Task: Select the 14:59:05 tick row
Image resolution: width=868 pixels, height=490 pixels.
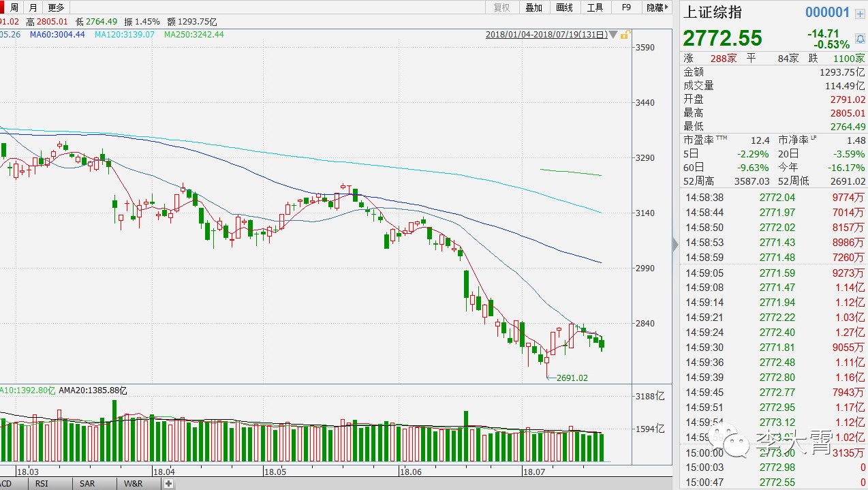Action: click(x=775, y=273)
